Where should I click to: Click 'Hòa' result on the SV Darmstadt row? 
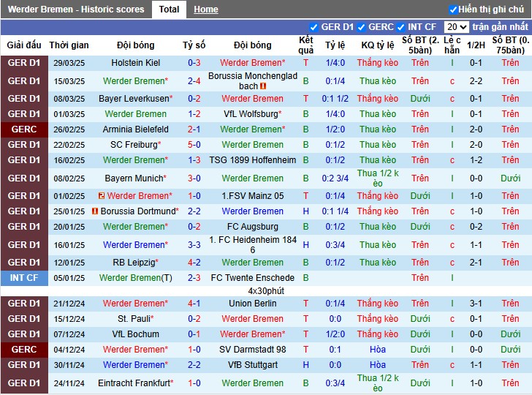click(378, 349)
